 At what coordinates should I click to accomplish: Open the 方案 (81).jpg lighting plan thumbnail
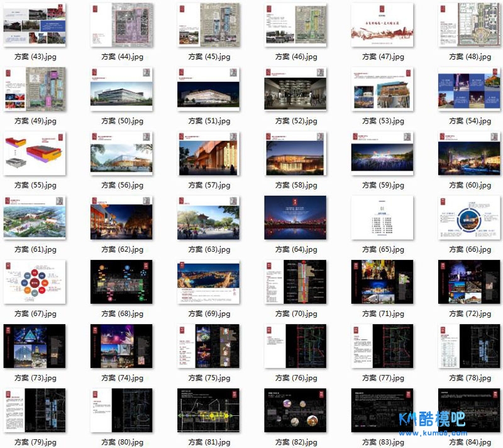208,410
